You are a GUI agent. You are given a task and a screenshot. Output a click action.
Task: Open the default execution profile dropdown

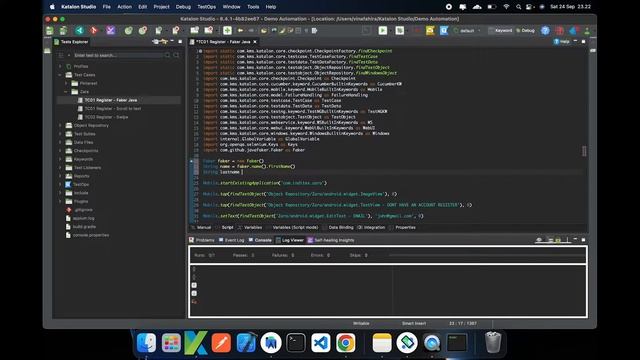tap(467, 31)
